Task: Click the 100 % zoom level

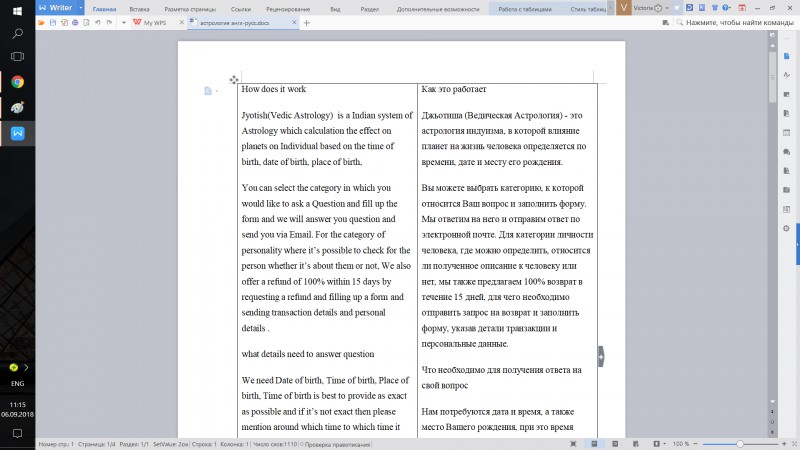Action: pyautogui.click(x=681, y=444)
